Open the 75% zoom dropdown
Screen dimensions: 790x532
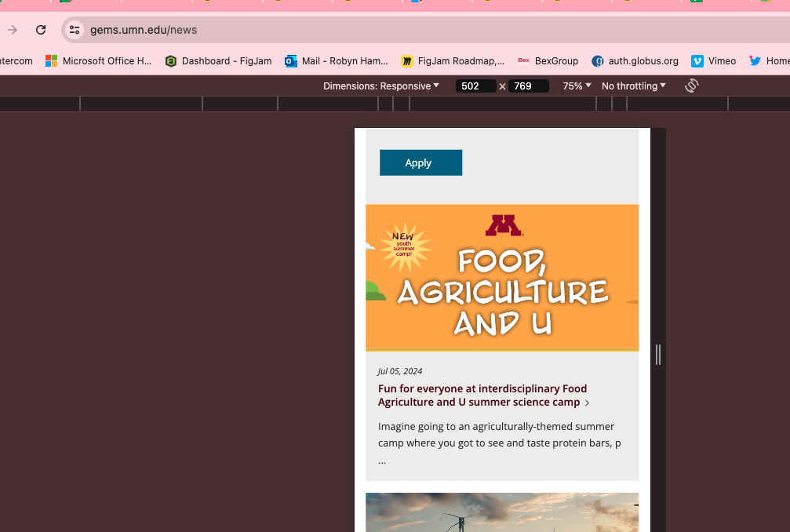[577, 86]
